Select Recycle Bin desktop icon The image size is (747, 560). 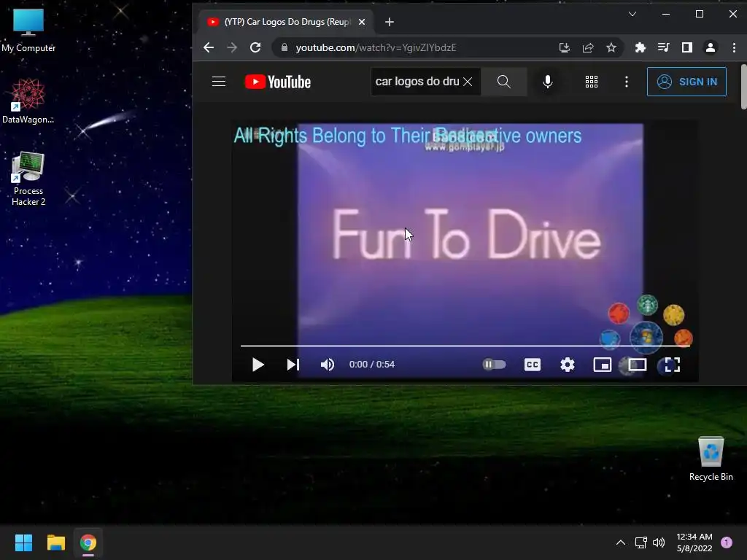(711, 458)
